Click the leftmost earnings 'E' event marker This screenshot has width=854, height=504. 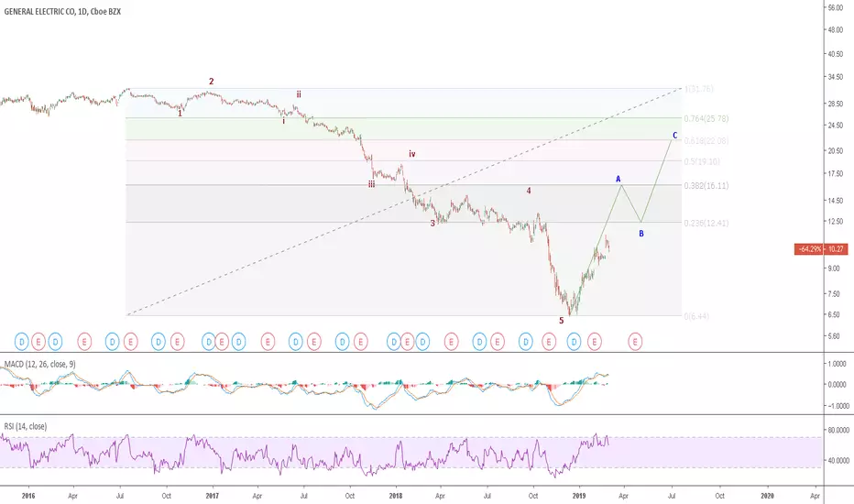point(38,342)
